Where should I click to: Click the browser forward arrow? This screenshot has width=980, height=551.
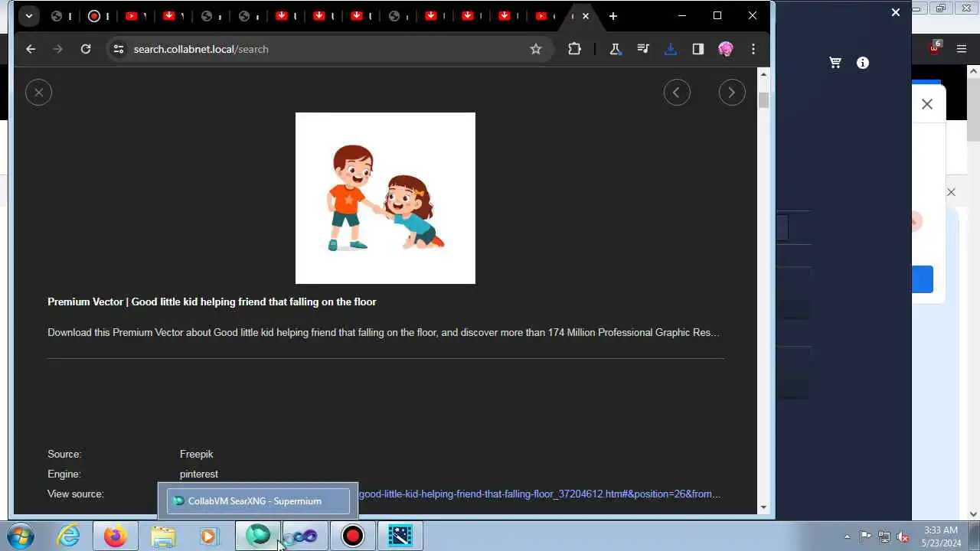(58, 49)
